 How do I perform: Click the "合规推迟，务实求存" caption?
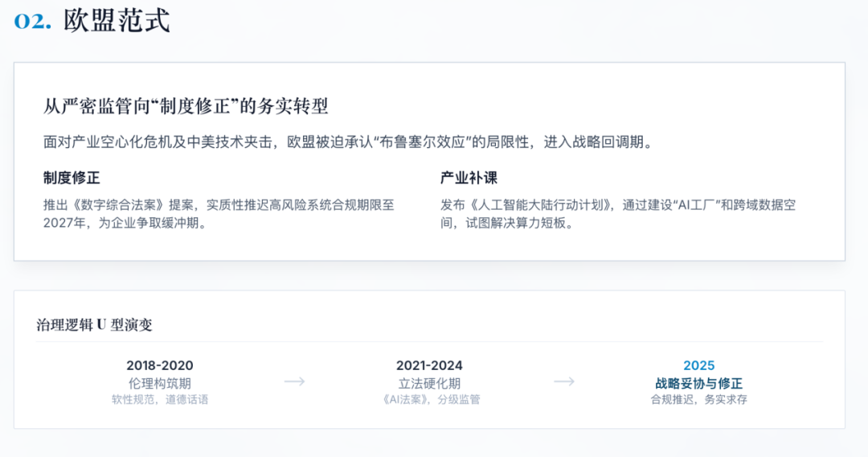[698, 399]
